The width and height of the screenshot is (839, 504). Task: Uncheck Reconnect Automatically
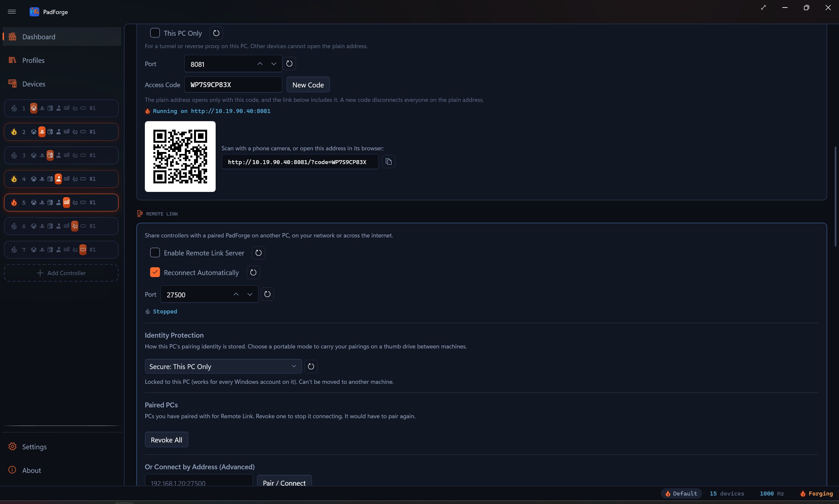click(x=155, y=272)
